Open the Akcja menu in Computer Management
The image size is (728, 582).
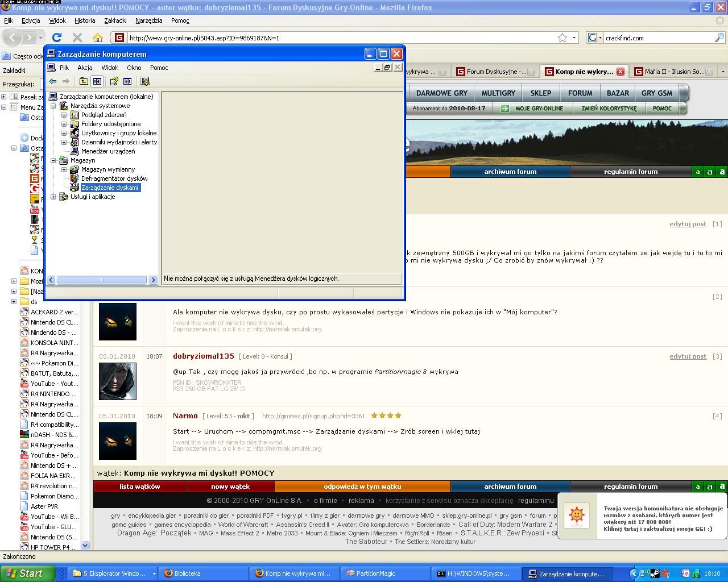[x=85, y=68]
